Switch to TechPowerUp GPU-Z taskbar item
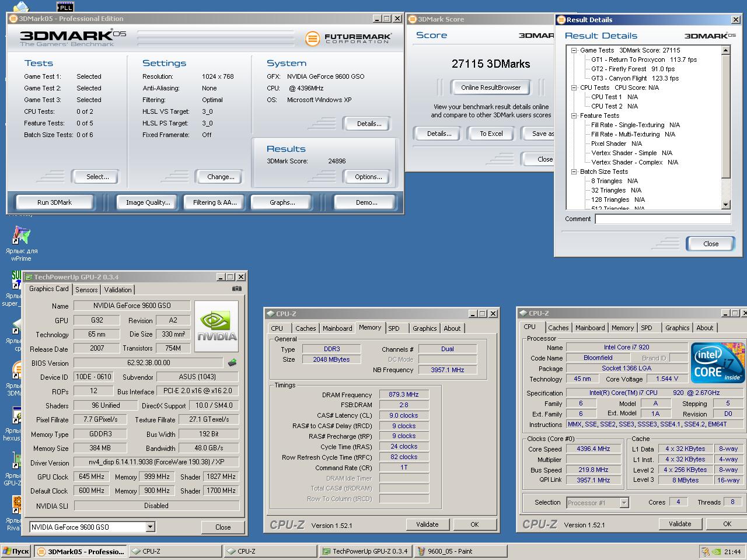Viewport: 747px width, 560px height. point(365,551)
